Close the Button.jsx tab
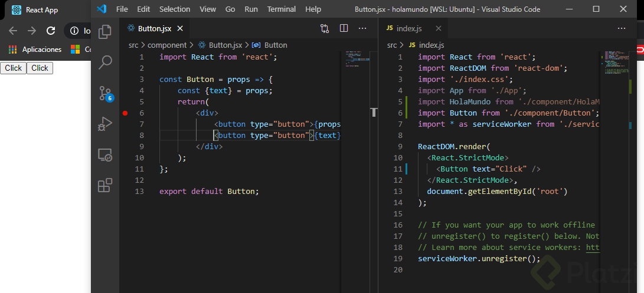 [x=180, y=28]
